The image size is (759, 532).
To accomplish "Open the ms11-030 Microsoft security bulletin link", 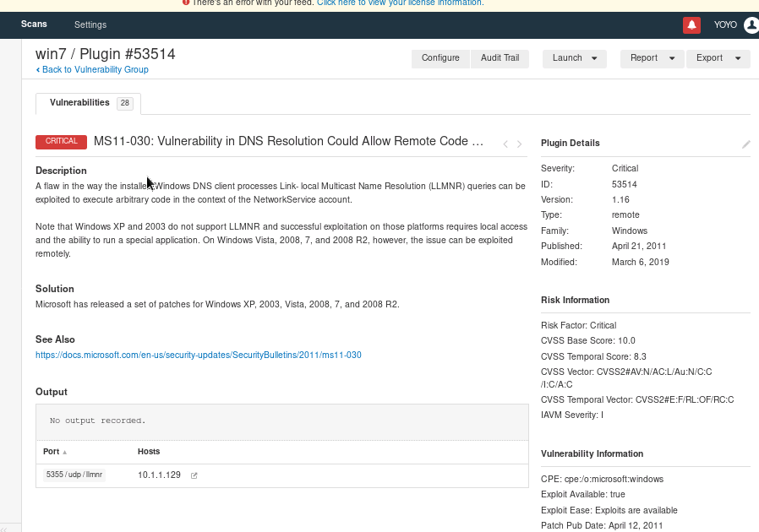I will point(199,355).
